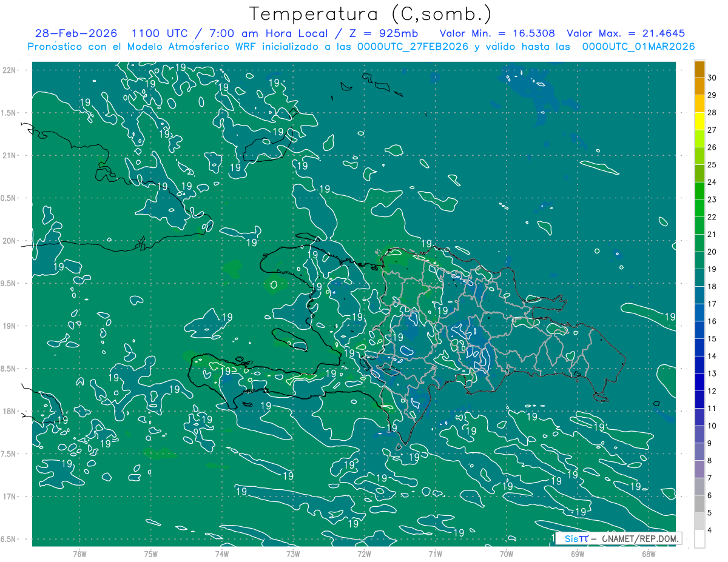The height and width of the screenshot is (562, 728).
Task: Click the latitude axis label '1.5N'
Action: pos(10,113)
